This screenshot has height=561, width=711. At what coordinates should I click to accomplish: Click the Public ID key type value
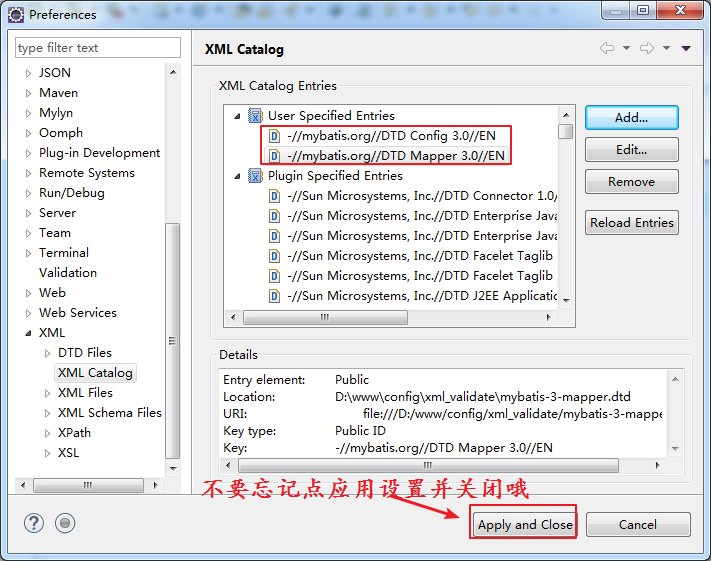(360, 431)
